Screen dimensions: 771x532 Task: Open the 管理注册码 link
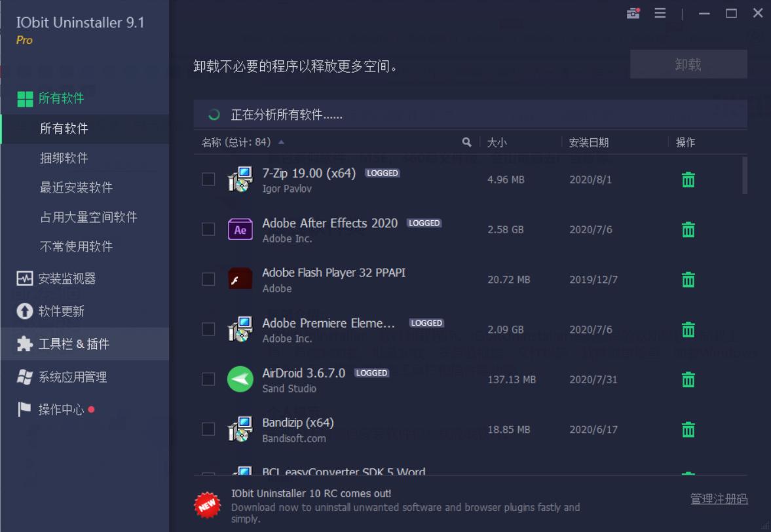(719, 499)
